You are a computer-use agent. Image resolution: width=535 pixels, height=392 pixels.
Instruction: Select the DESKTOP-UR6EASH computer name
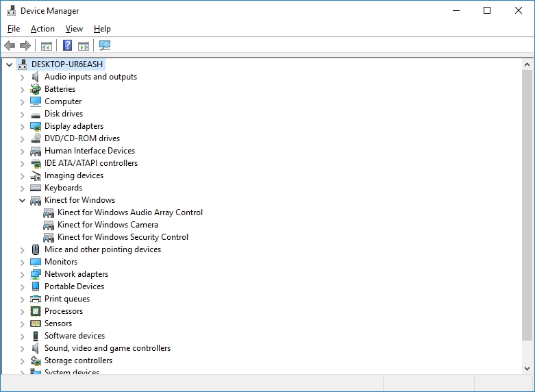[67, 64]
